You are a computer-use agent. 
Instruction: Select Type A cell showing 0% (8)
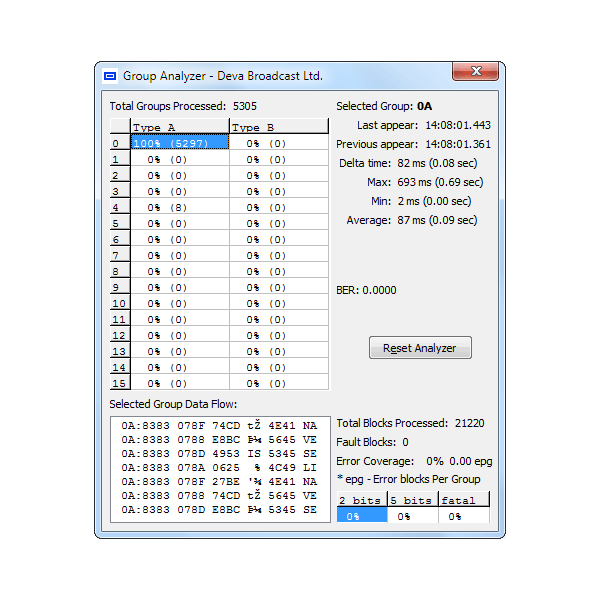click(180, 207)
